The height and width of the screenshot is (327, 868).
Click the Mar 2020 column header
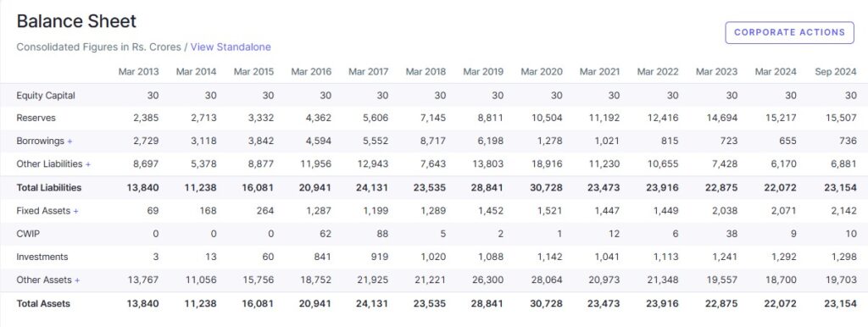click(542, 72)
